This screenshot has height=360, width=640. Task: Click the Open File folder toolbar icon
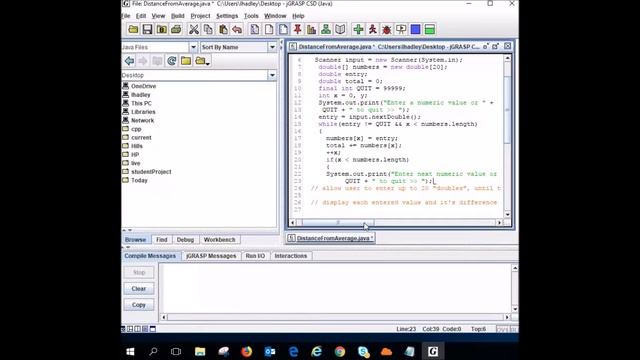[133, 29]
